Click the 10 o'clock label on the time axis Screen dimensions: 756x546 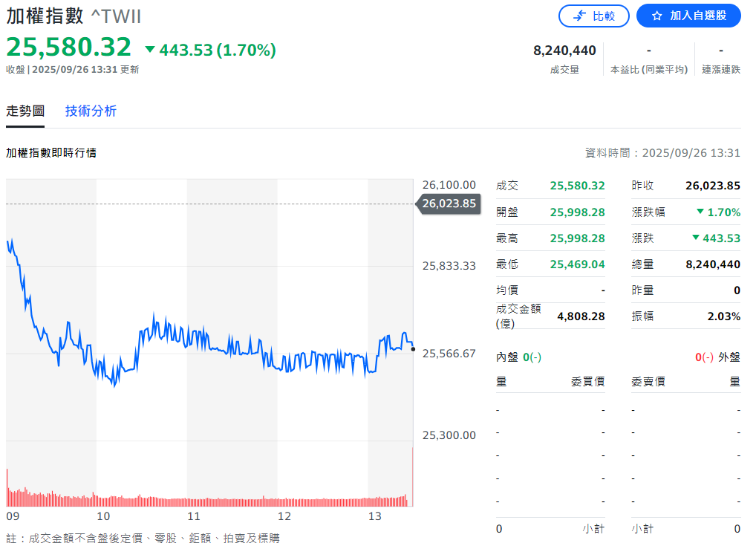click(x=103, y=516)
